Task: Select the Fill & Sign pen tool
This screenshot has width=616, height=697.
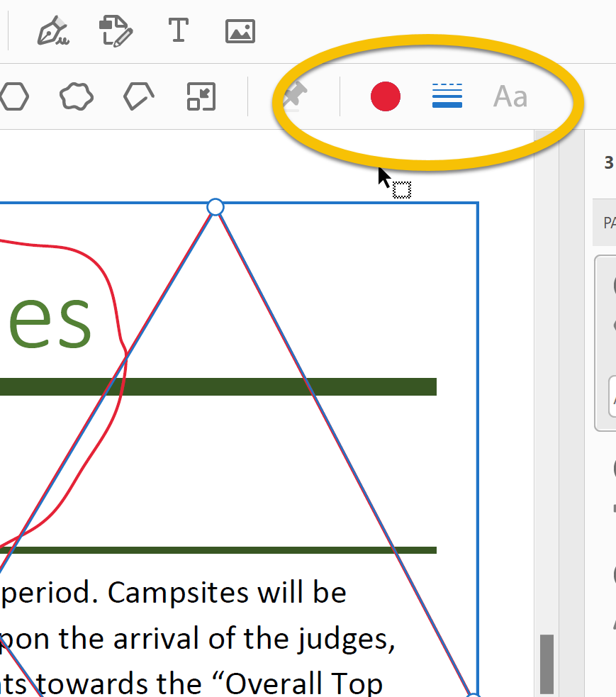Action: 53,31
